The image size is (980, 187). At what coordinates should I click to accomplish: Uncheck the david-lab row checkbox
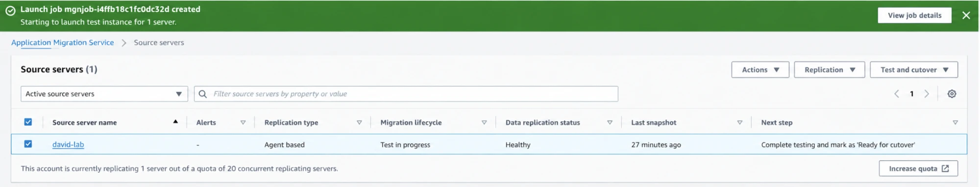pos(28,144)
